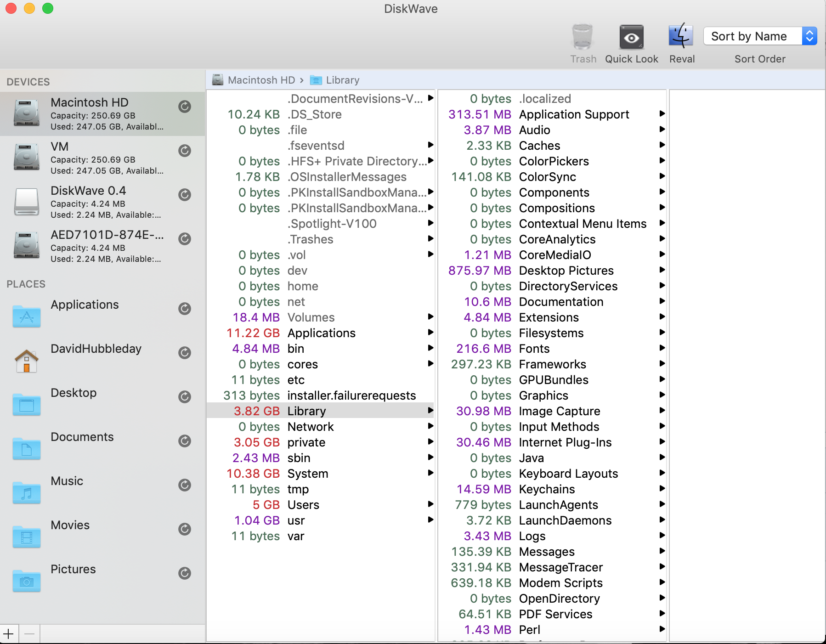Image resolution: width=826 pixels, height=644 pixels.
Task: Select the LaunchDaemons folder row
Action: (552, 520)
